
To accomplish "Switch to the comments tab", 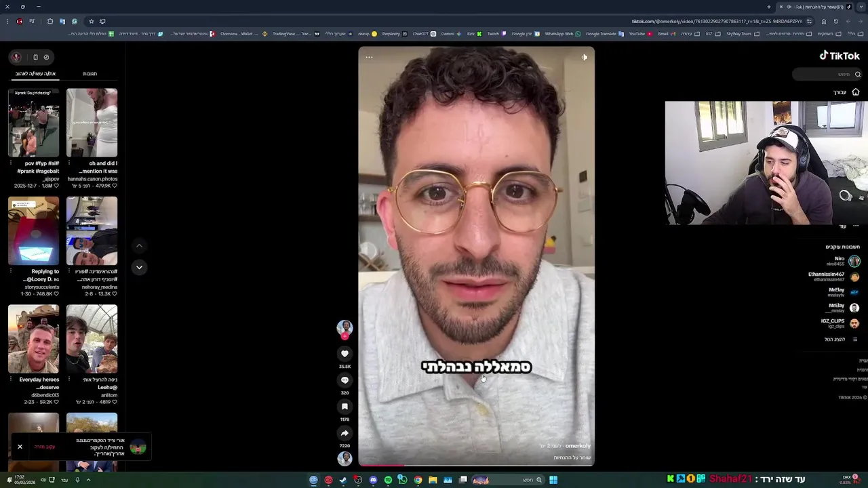I will (90, 73).
